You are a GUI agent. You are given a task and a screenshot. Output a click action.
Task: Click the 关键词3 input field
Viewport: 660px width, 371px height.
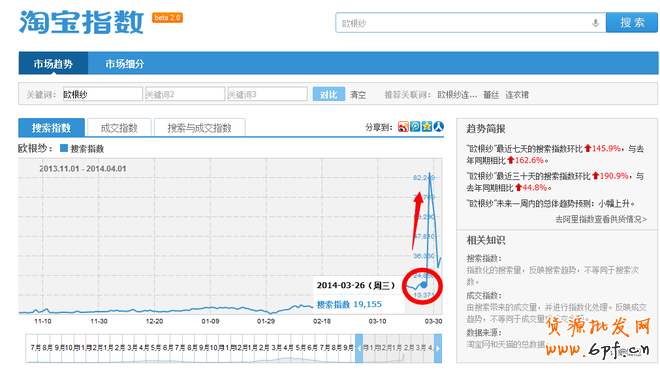(267, 94)
